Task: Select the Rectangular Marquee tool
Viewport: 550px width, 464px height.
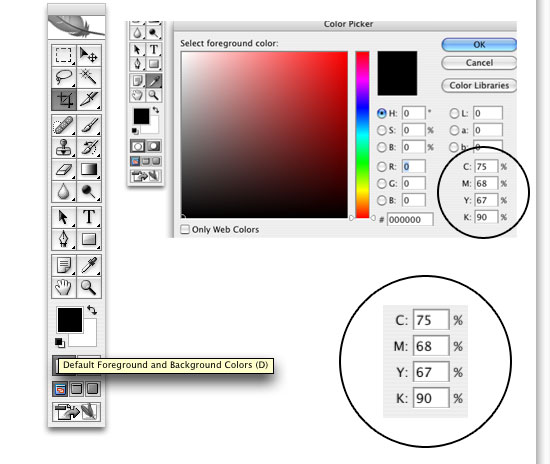Action: 63,55
